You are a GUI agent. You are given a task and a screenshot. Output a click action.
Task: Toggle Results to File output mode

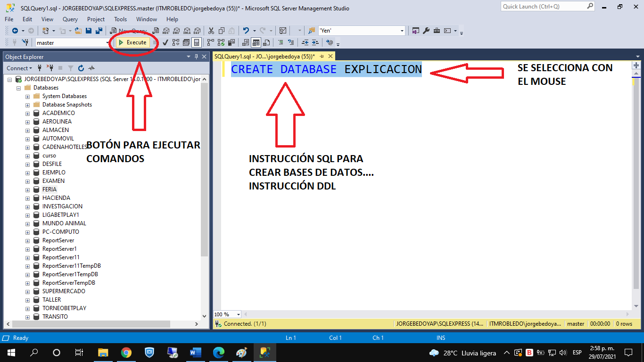(266, 42)
